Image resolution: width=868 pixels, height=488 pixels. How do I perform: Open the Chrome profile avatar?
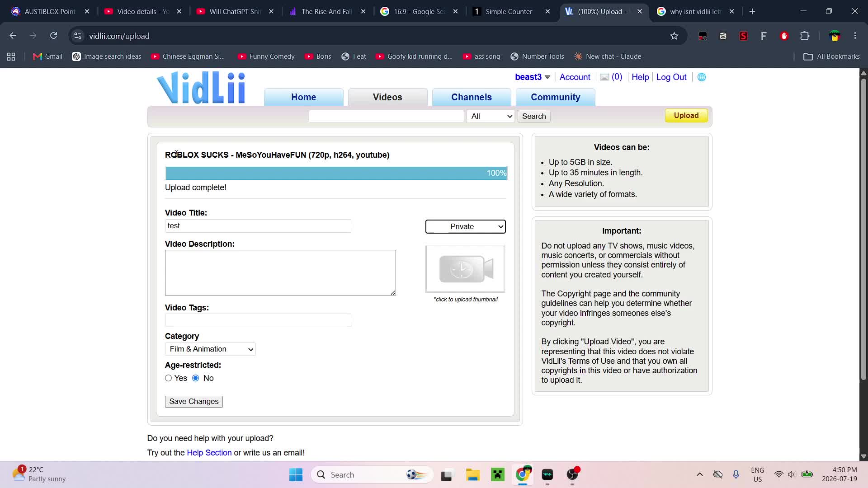pyautogui.click(x=835, y=36)
